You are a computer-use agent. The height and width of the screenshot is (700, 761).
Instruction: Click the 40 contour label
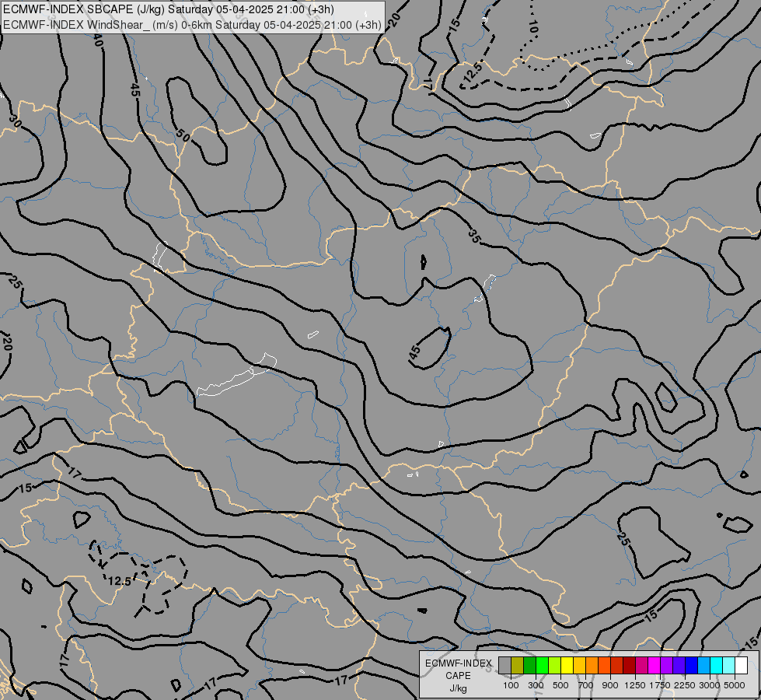point(97,40)
